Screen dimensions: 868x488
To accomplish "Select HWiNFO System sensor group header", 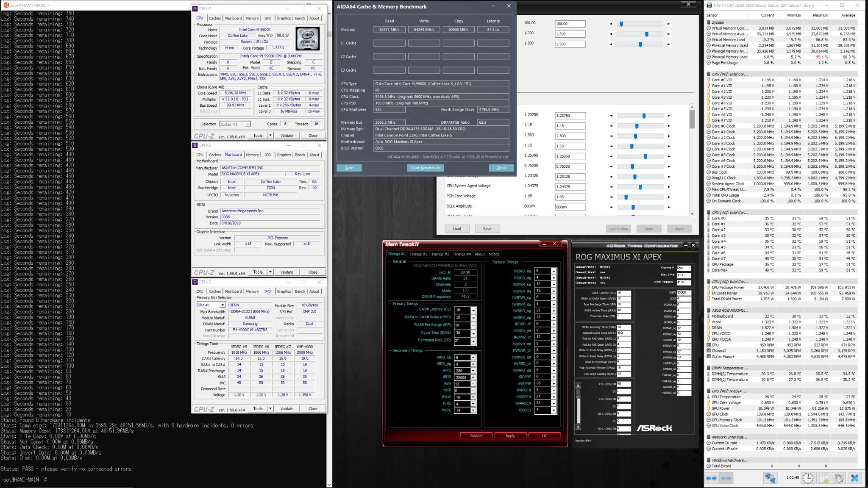I will (x=718, y=22).
